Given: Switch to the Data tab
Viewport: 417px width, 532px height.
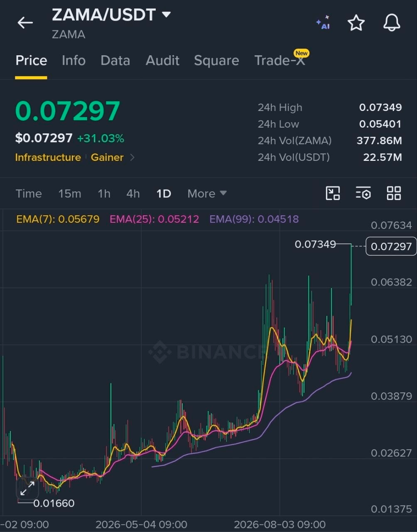Looking at the screenshot, I should point(115,61).
